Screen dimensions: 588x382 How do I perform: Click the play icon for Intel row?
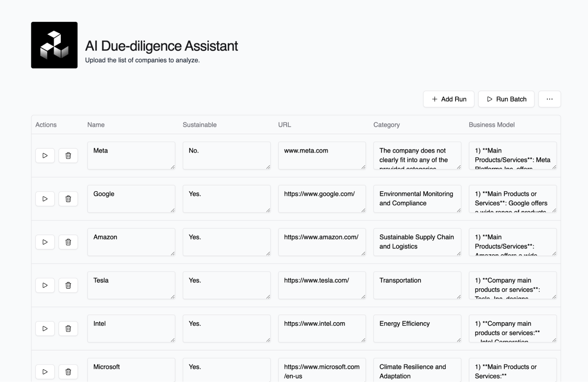tap(45, 328)
